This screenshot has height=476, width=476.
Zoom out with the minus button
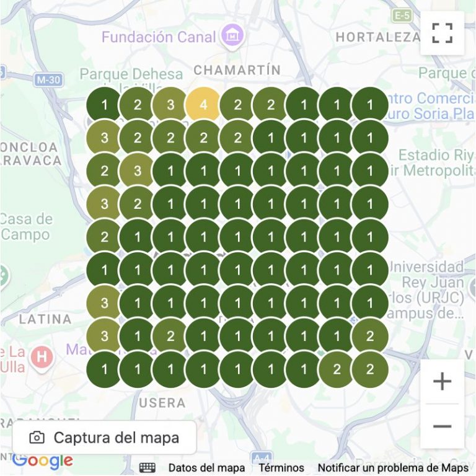tap(442, 426)
